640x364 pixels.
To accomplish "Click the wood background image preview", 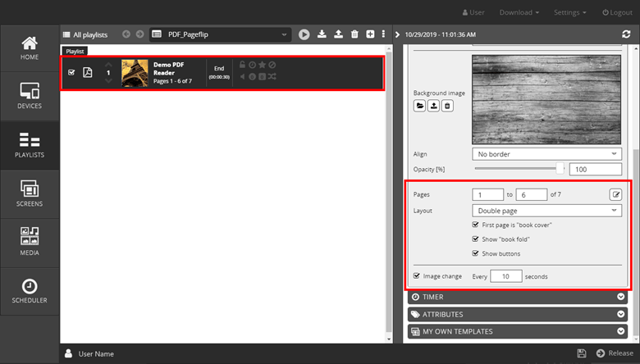I will (546, 100).
